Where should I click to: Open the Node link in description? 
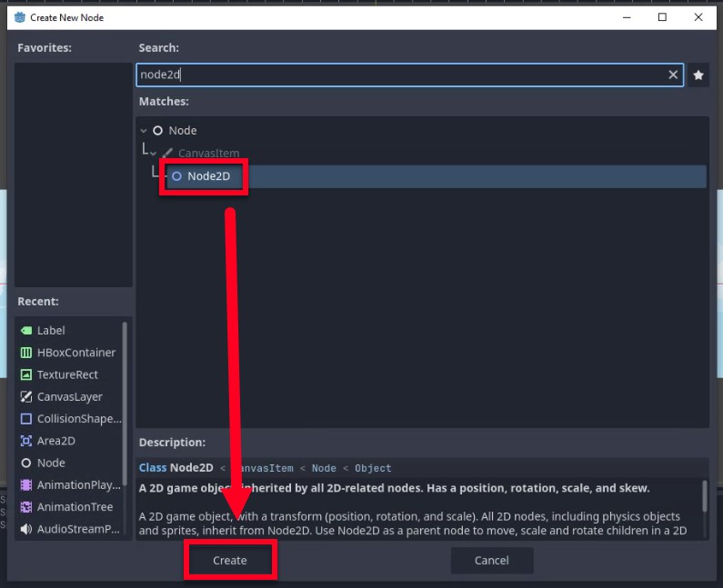[324, 468]
